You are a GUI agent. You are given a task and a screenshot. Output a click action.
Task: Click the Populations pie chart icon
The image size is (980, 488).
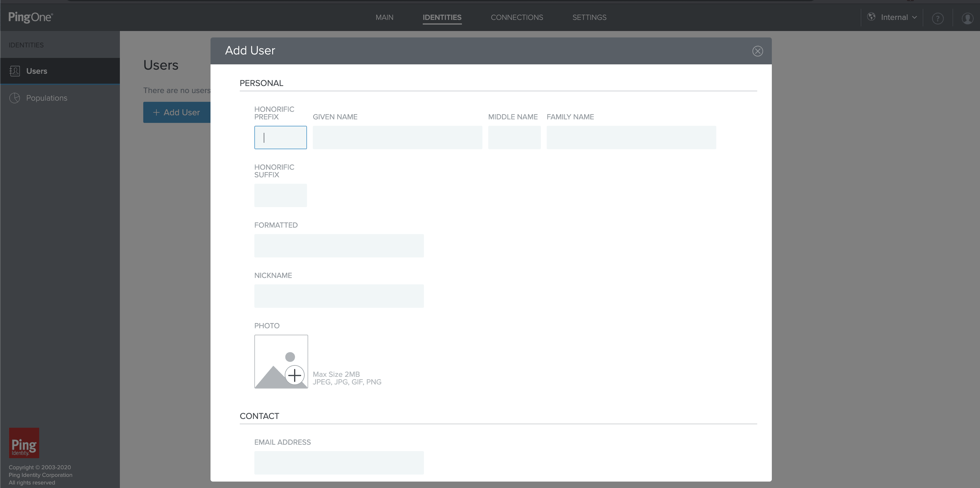tap(14, 98)
